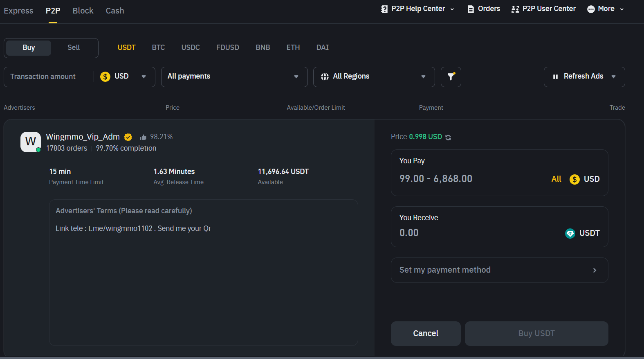Select the P2P tab
Screen dimensions: 644x359
(x=53, y=11)
